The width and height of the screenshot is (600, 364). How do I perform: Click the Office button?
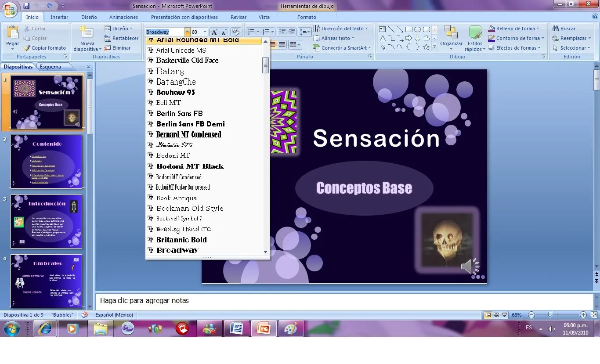(10, 9)
